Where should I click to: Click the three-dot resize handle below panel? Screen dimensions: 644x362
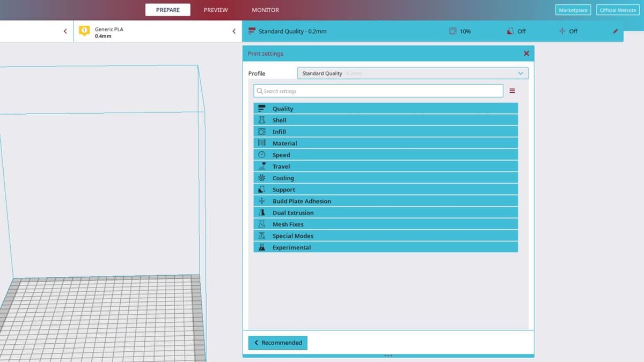click(x=389, y=356)
